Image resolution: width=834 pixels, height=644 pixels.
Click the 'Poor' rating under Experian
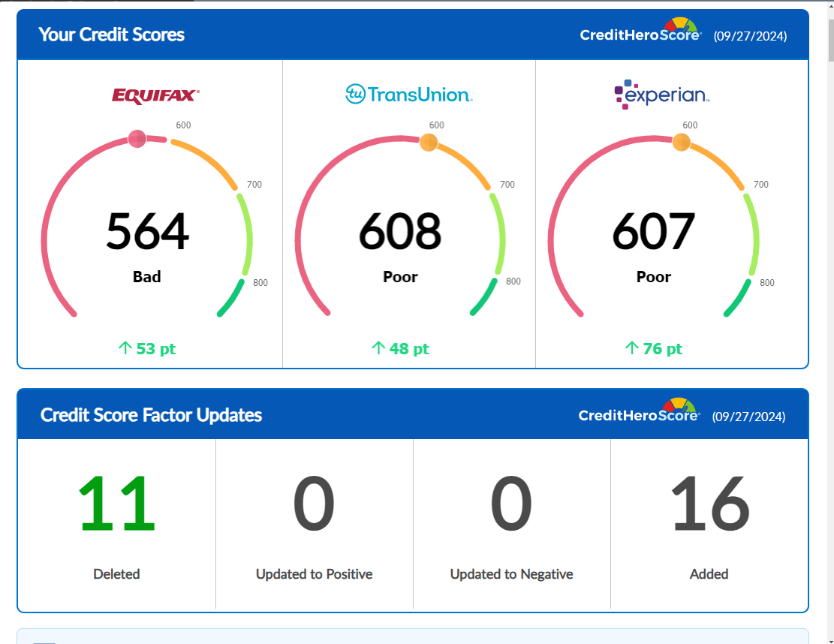(x=654, y=277)
